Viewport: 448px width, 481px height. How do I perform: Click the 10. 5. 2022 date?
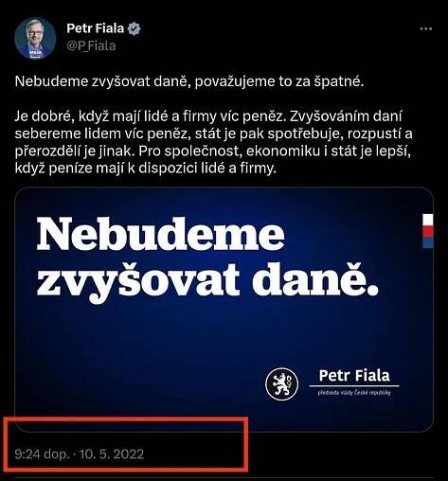(x=112, y=454)
